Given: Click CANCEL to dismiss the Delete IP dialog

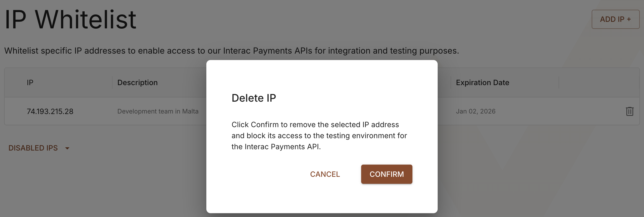Looking at the screenshot, I should point(325,174).
